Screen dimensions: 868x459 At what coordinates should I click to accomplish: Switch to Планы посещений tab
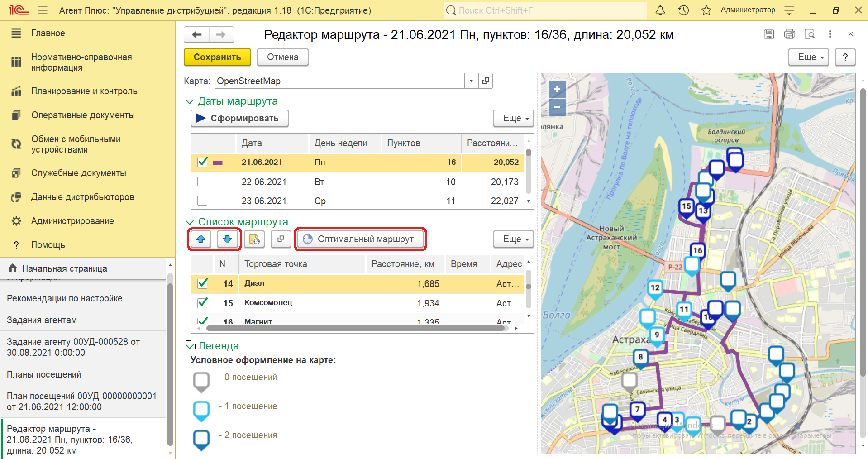pyautogui.click(x=44, y=374)
